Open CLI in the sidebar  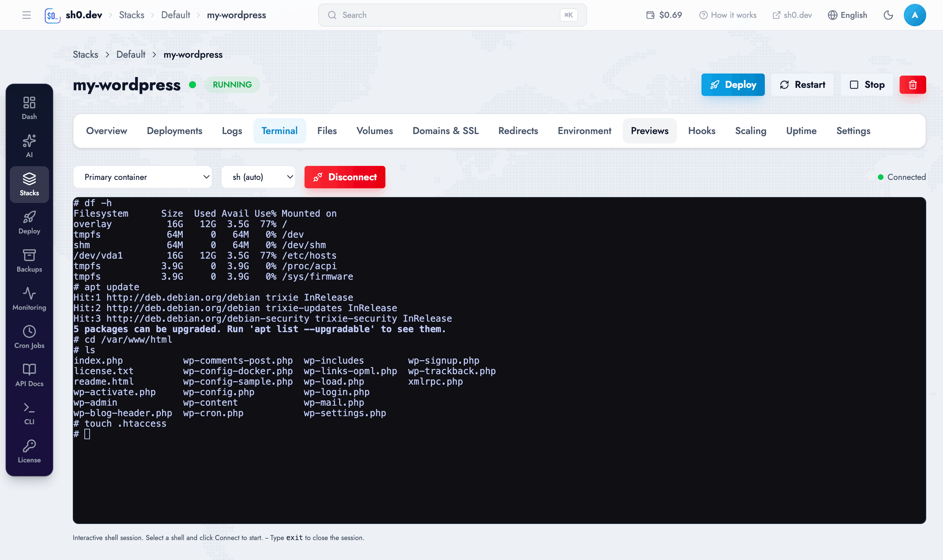click(29, 414)
